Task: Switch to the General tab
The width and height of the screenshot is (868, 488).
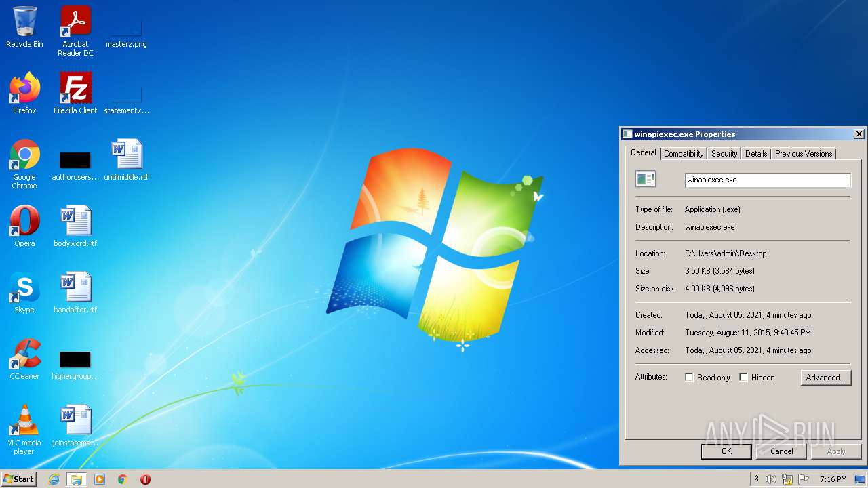Action: pyautogui.click(x=643, y=153)
